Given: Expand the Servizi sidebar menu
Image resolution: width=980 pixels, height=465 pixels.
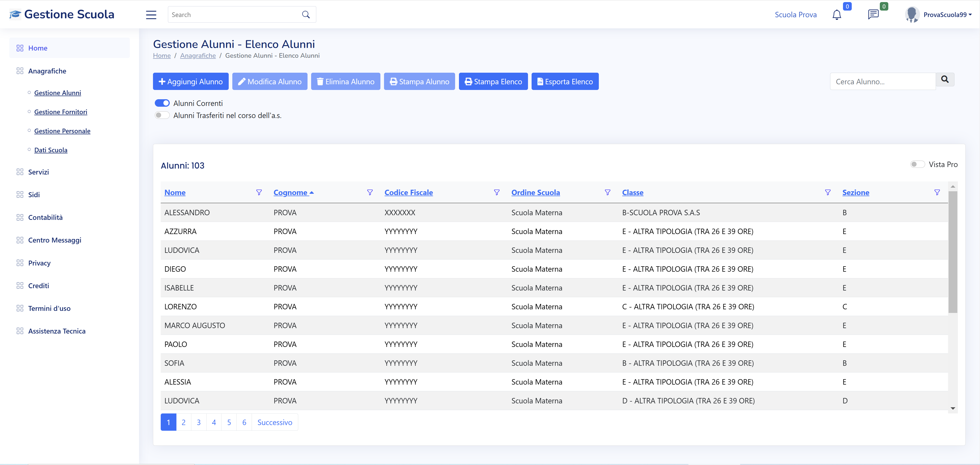Looking at the screenshot, I should (38, 172).
